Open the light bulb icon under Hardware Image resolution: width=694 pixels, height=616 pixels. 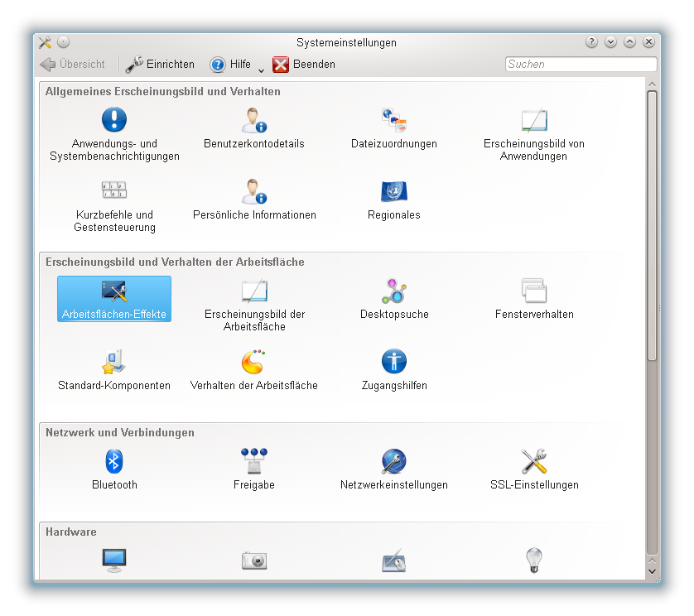tap(534, 561)
